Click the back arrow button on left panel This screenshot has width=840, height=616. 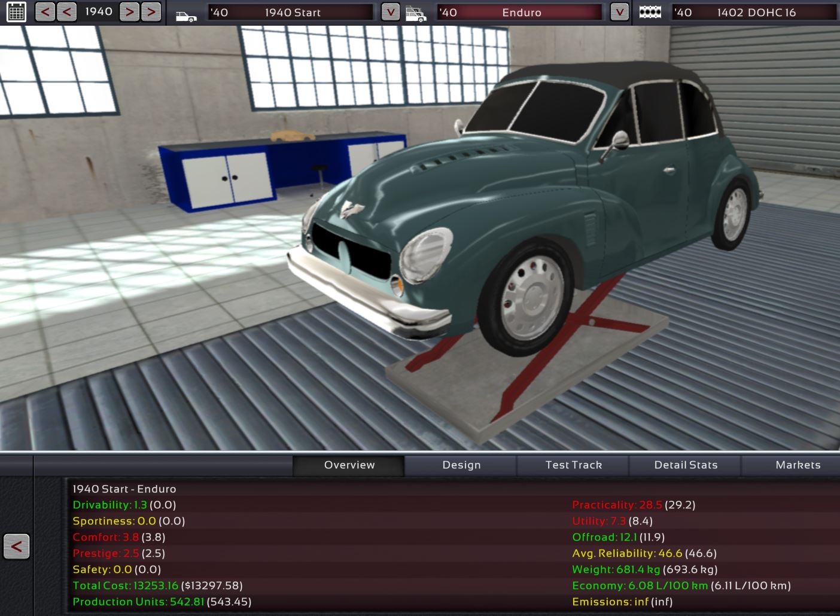16,546
